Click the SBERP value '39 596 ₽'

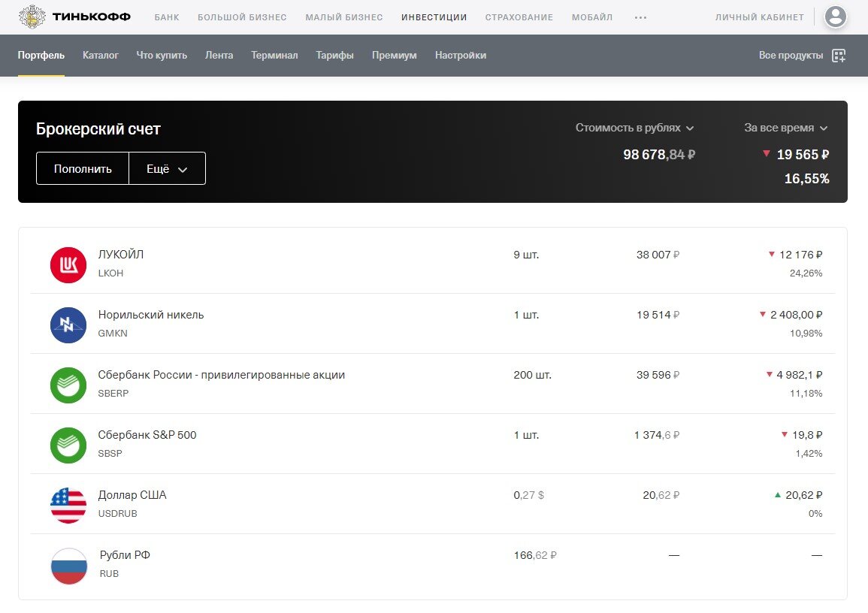(658, 375)
